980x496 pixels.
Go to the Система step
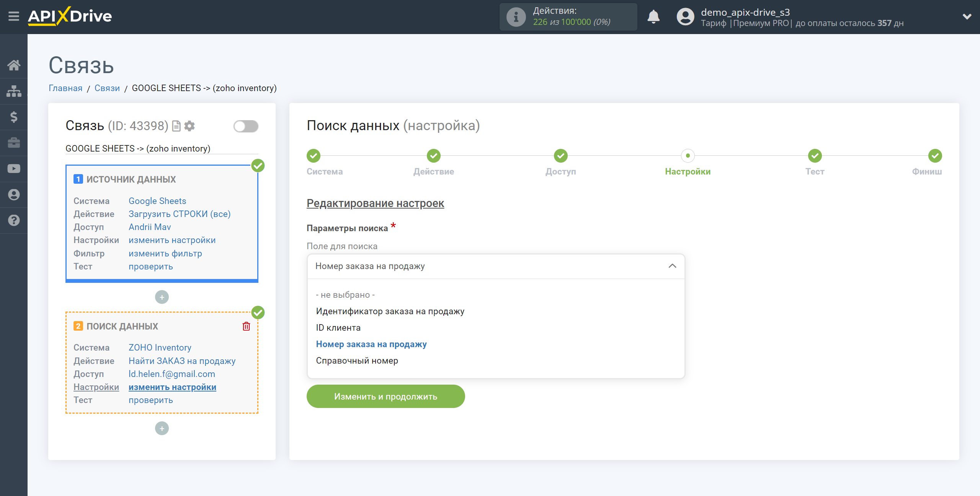[x=314, y=156]
